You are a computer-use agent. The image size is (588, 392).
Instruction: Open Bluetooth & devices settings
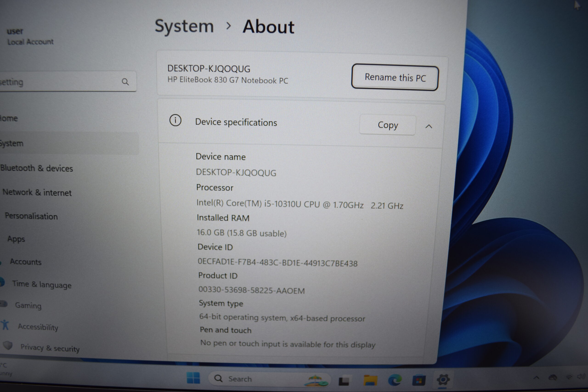point(37,168)
